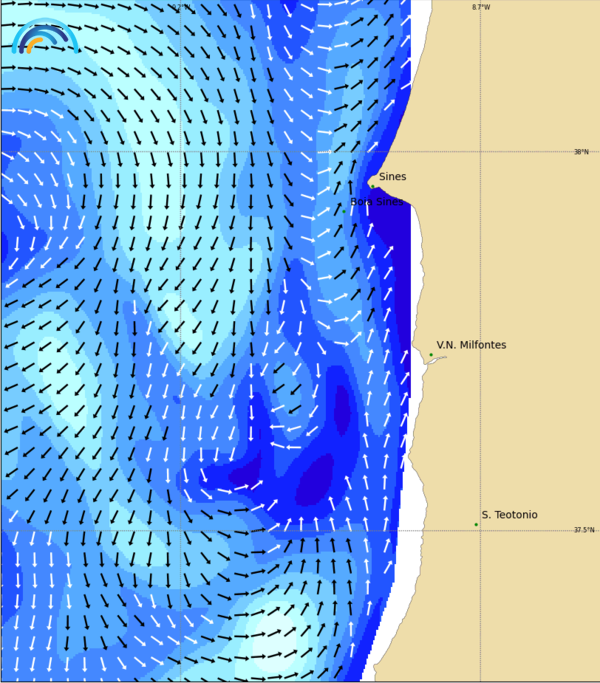Viewport: 600px width, 683px height.
Task: Click the green marker dot at Sines
Action: pos(372,185)
